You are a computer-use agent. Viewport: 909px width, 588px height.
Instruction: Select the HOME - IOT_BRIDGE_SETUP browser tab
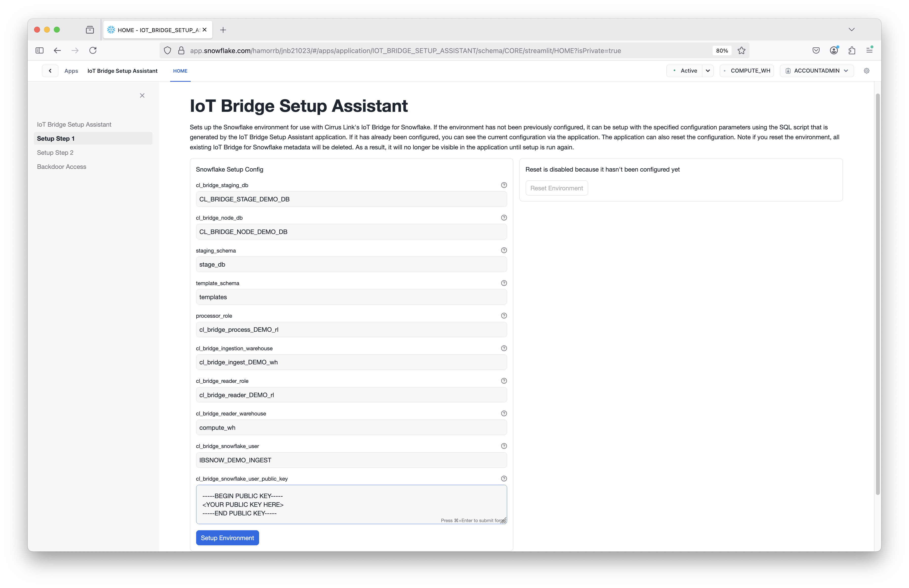[x=158, y=30]
